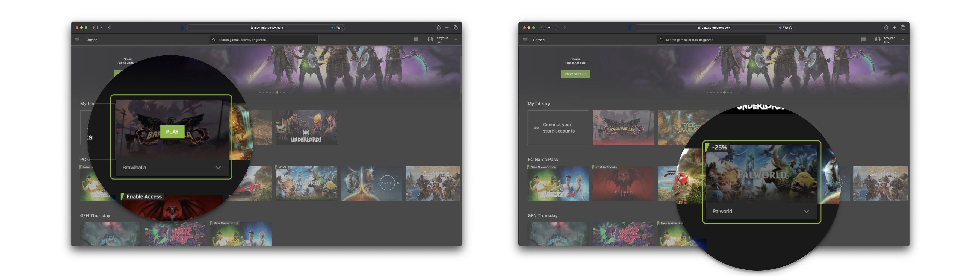Open blue circle extension in left window

(182, 27)
